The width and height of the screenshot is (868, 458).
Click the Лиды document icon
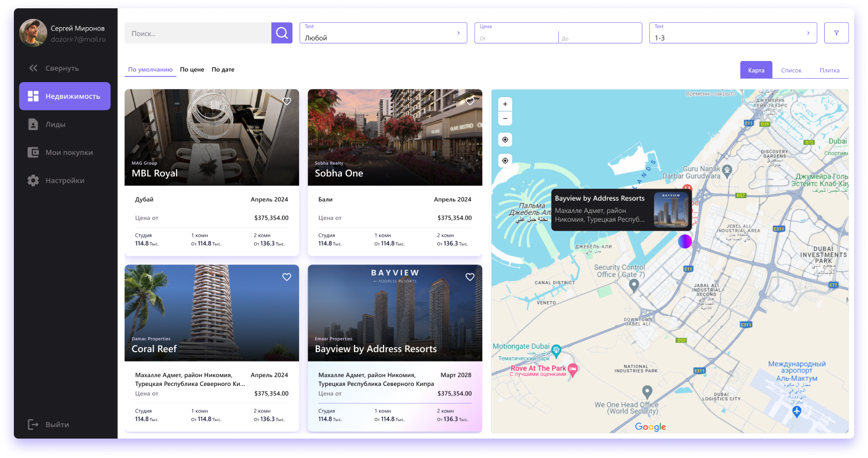(33, 124)
